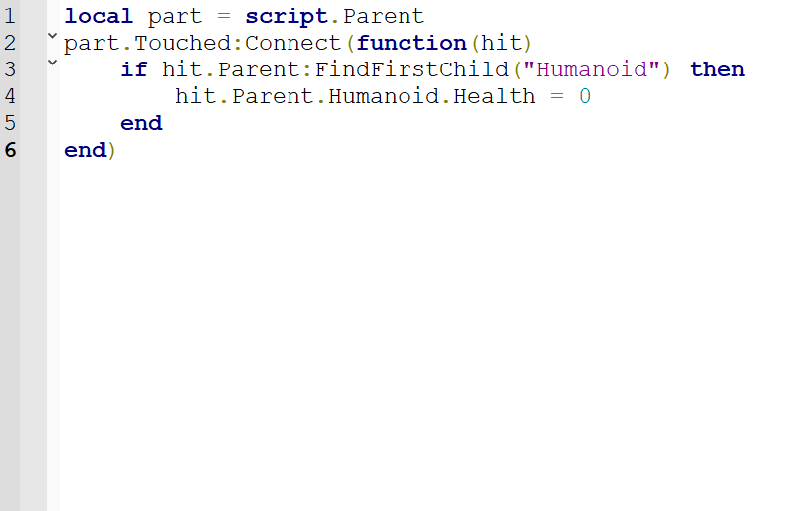Collapse the if-statement fold arrow on line 3

(52, 64)
